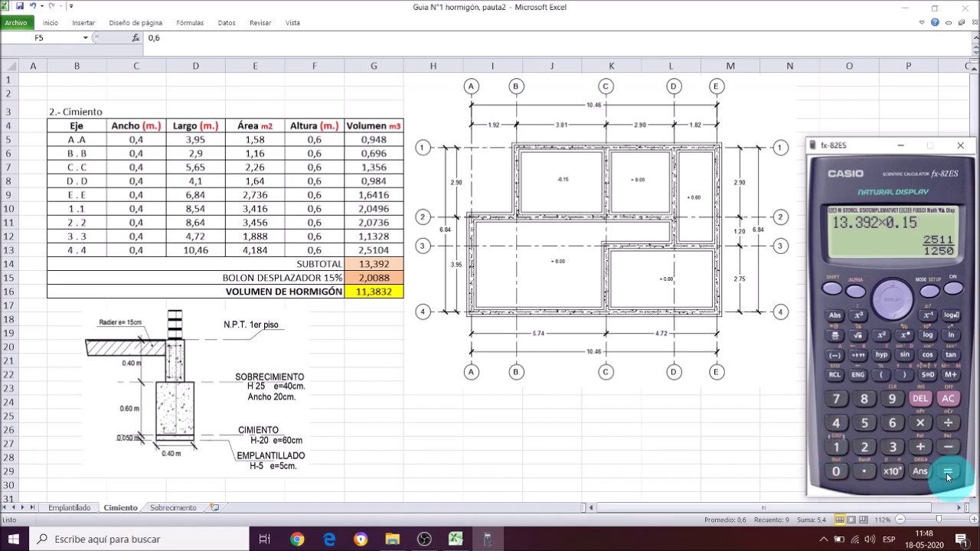This screenshot has width=980, height=551.
Task: Switch to the Emplantillado sheet tab
Action: [x=69, y=507]
